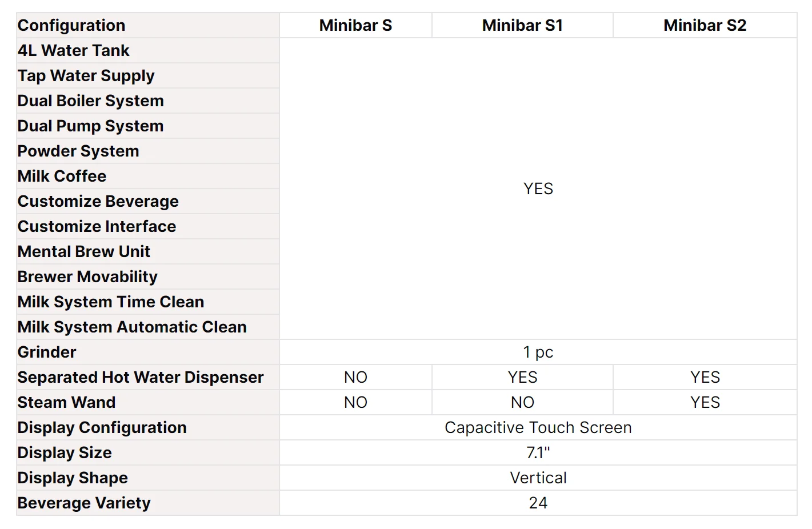The image size is (812, 529).
Task: Click the Capacitive Touch Screen cell
Action: click(x=538, y=428)
